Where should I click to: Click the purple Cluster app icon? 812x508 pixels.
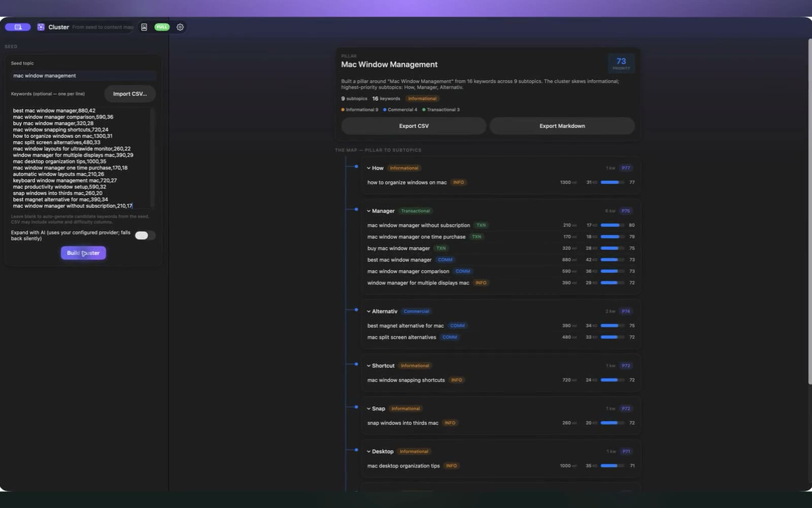41,27
